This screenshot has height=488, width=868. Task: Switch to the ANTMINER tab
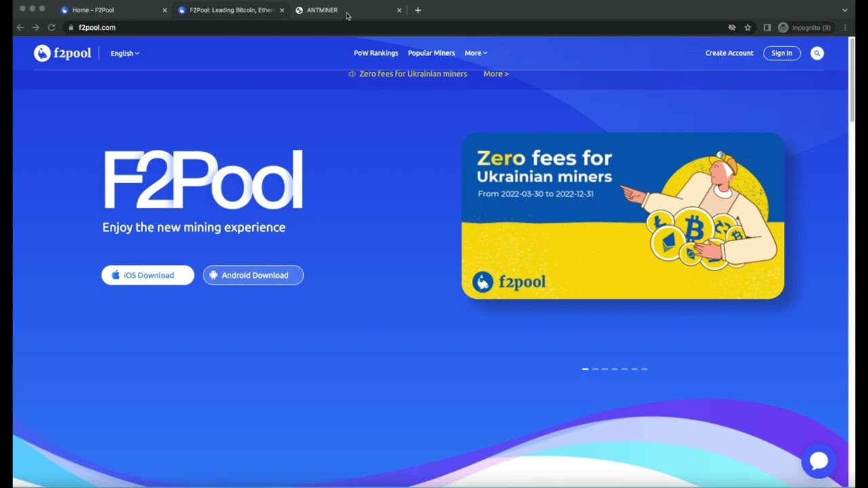click(348, 10)
